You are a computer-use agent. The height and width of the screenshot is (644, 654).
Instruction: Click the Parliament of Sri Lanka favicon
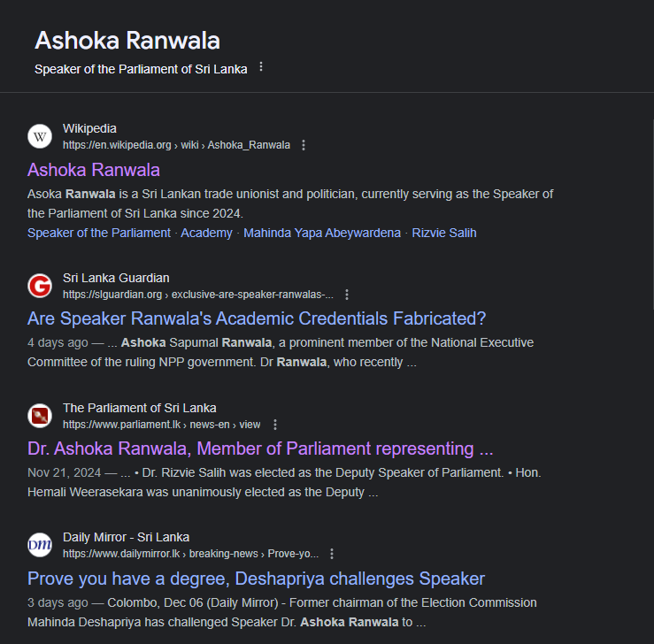40,416
